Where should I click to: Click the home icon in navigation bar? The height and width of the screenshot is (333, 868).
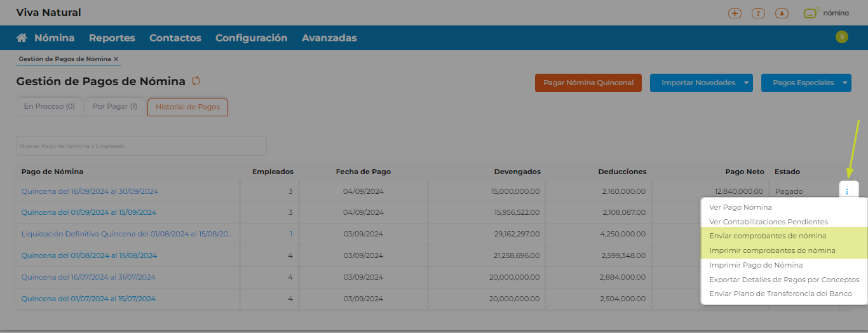pos(22,38)
